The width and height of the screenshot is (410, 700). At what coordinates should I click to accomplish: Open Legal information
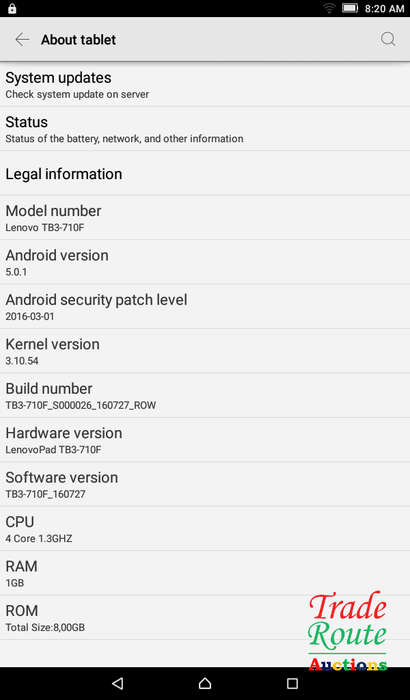pos(205,173)
